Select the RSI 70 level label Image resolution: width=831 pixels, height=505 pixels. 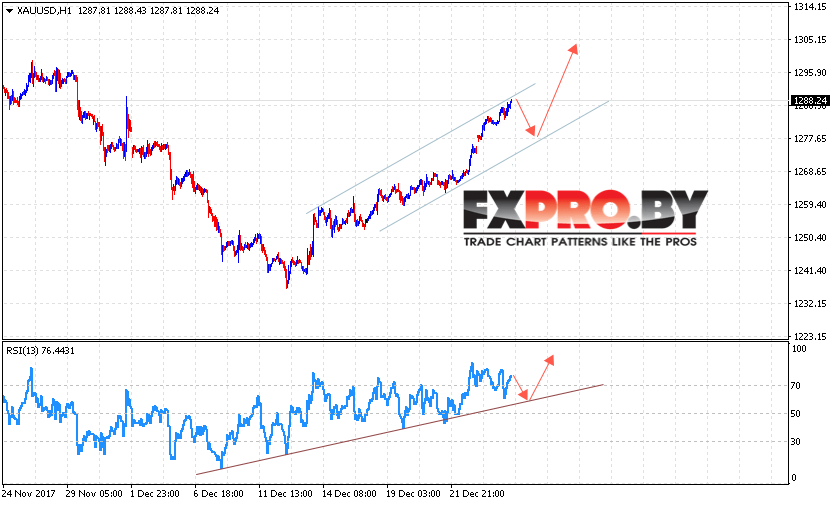click(x=795, y=386)
